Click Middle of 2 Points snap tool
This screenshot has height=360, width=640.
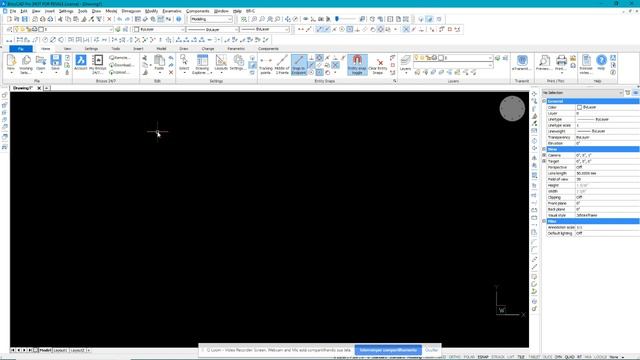(x=282, y=64)
